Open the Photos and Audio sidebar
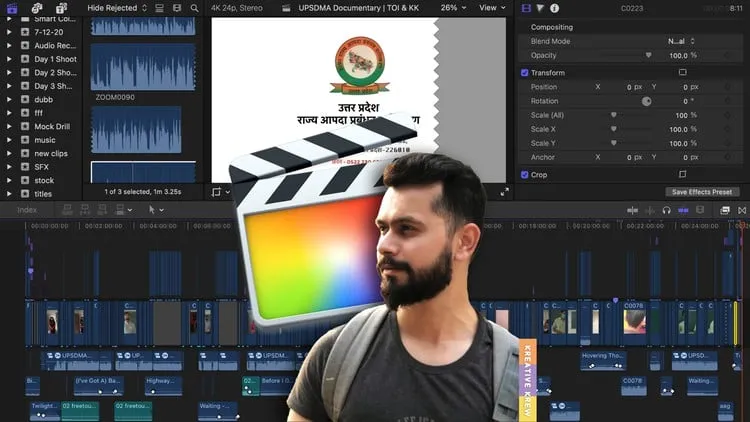 (x=37, y=8)
